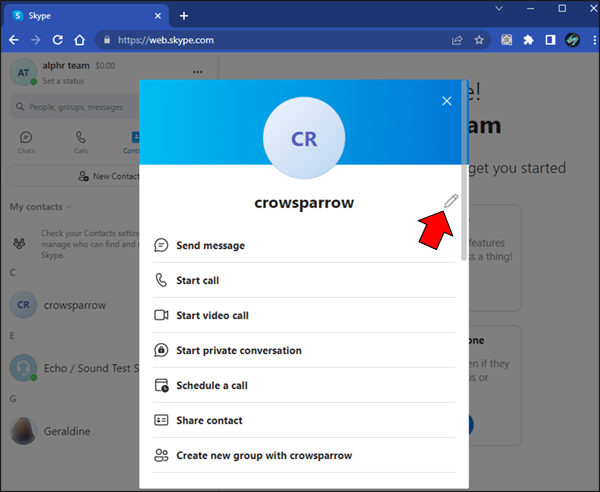This screenshot has width=600, height=492.
Task: Click the Send message chat icon
Action: [x=161, y=245]
